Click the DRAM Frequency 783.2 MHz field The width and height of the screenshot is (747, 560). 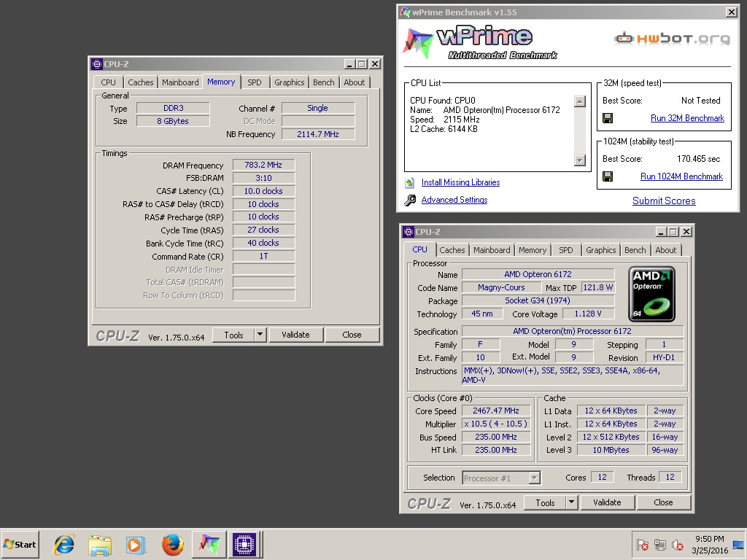(x=263, y=165)
